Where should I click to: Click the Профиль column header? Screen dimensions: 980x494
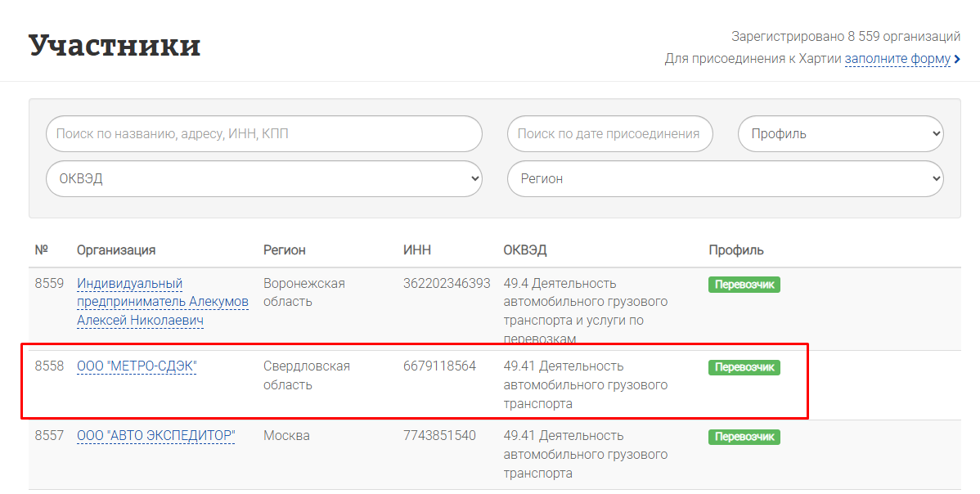735,250
